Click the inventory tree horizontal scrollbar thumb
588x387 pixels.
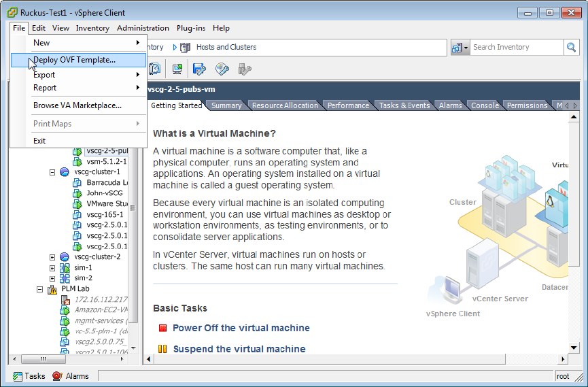point(44,359)
